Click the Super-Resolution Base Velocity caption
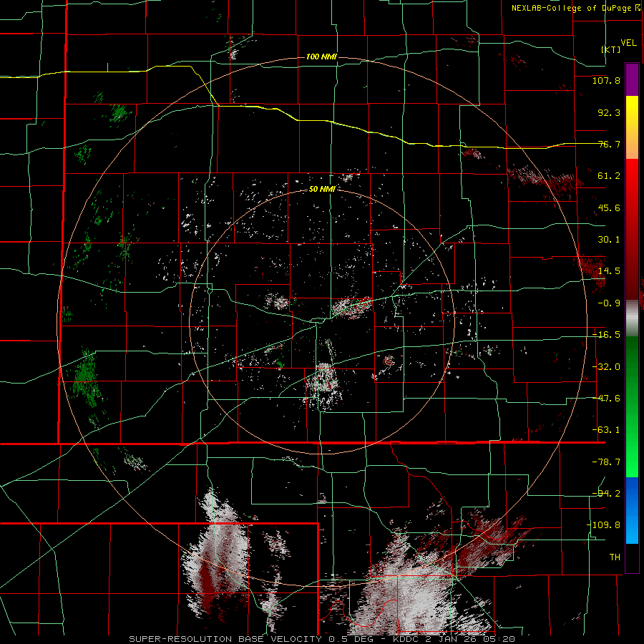Viewport: 644px width, 644px height. click(x=321, y=639)
